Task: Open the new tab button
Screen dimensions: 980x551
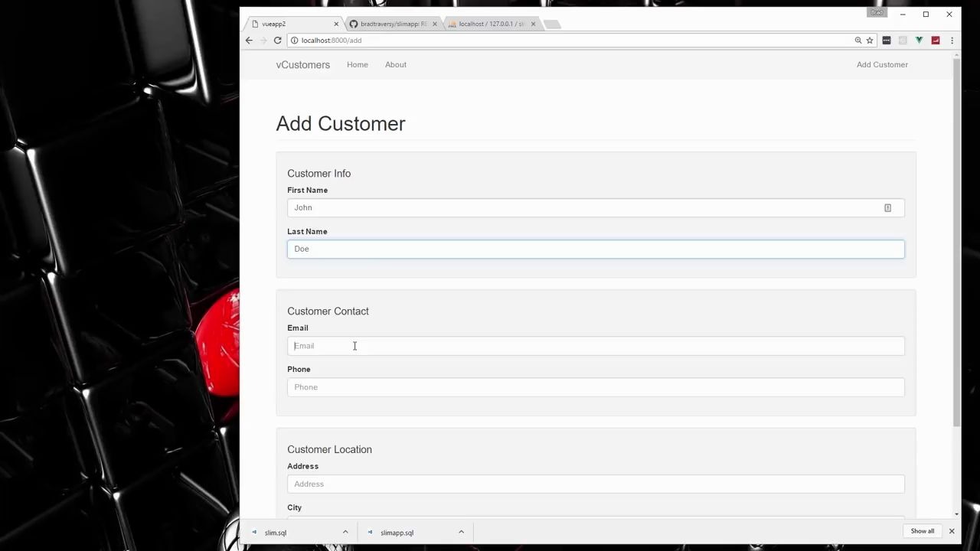Action: (552, 24)
